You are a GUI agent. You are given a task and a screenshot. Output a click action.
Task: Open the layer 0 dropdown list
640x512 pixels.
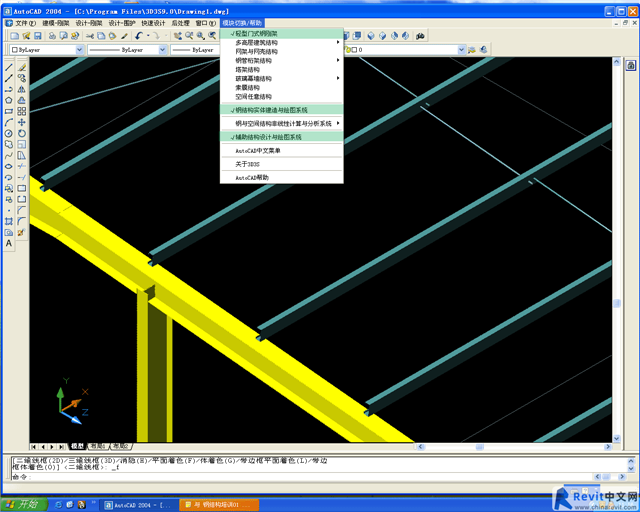[x=461, y=50]
